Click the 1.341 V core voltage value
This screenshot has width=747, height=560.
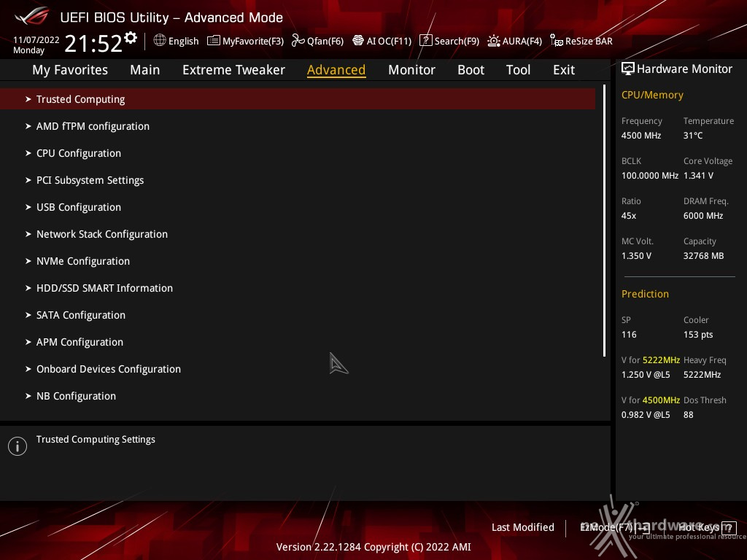point(698,176)
